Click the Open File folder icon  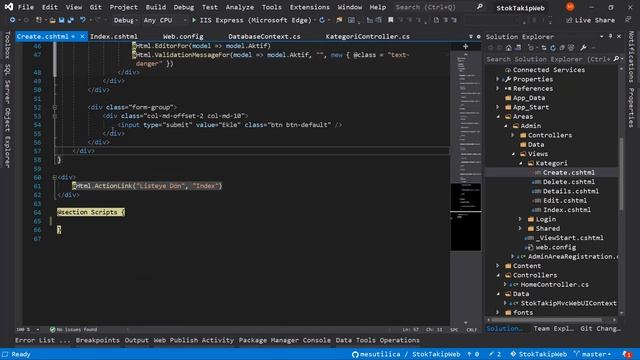pos(52,20)
